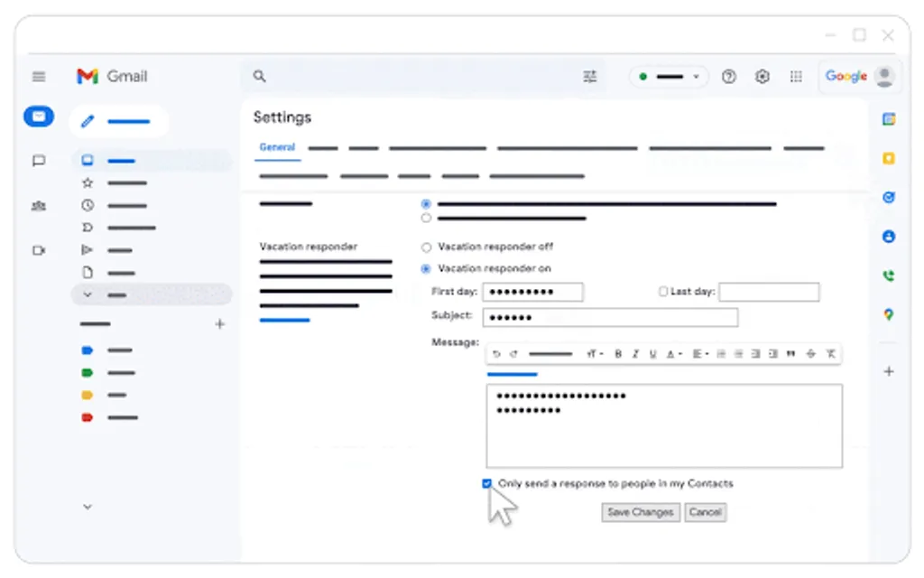Image resolution: width=924 pixels, height=578 pixels.
Task: Open the Important label icon
Action: [x=88, y=228]
